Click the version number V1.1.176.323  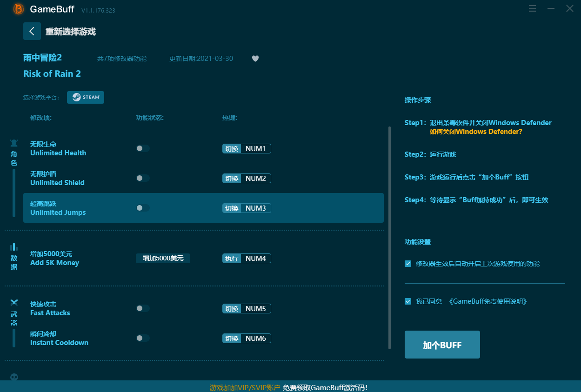tap(98, 10)
